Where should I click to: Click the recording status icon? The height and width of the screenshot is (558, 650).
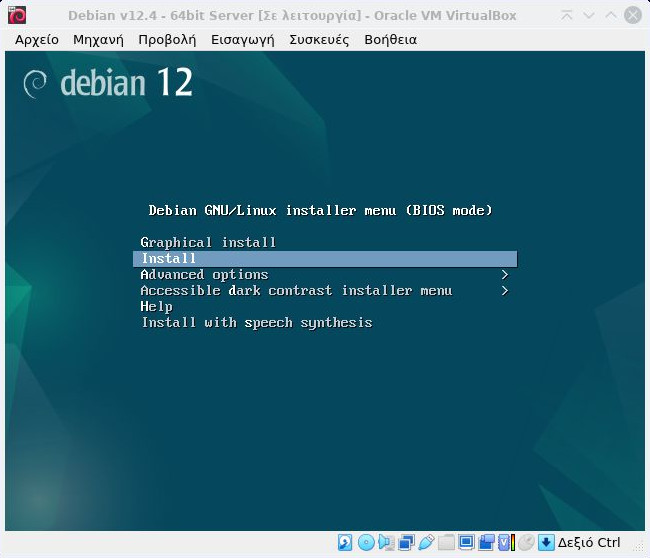point(486,543)
